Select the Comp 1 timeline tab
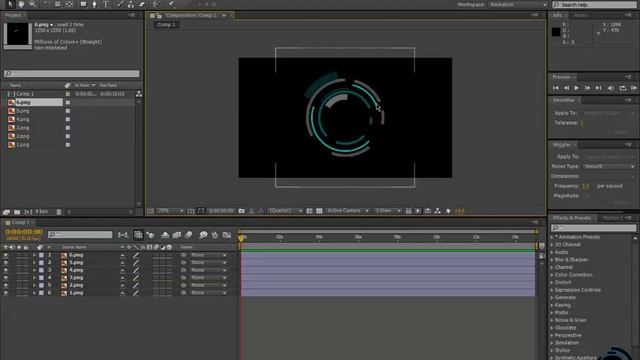 click(x=20, y=222)
